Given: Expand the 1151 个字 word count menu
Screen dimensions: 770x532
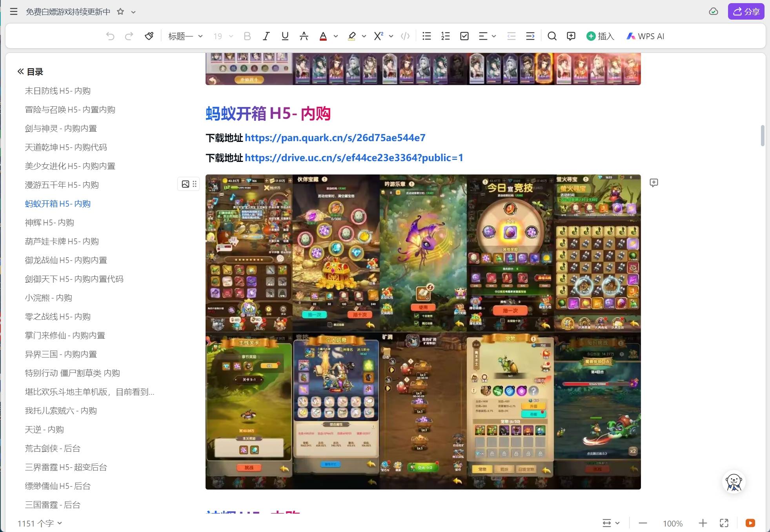Looking at the screenshot, I should (x=40, y=523).
